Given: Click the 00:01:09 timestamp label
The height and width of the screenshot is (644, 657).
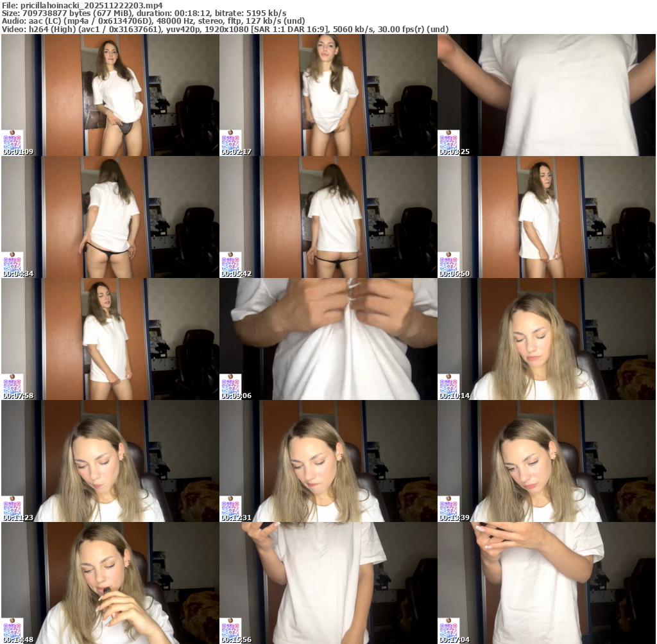Looking at the screenshot, I should pos(18,152).
